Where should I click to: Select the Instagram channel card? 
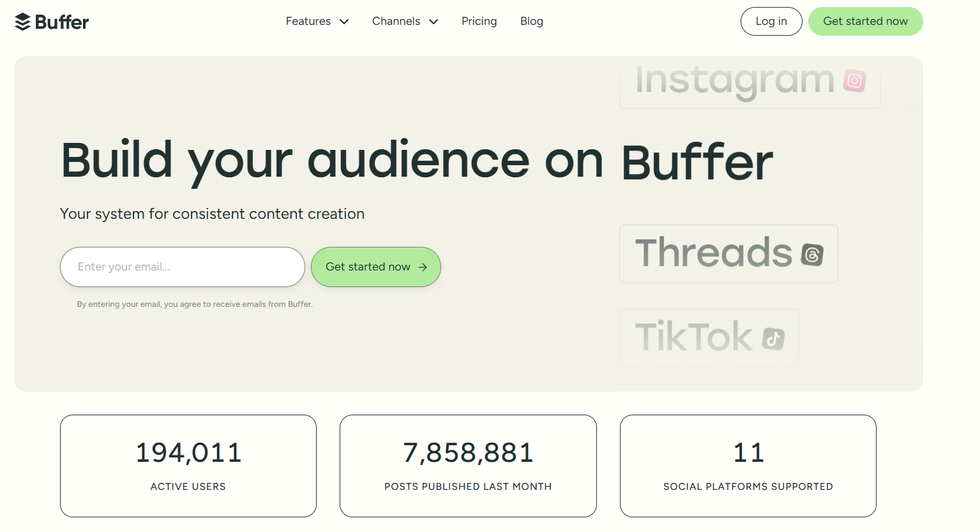pyautogui.click(x=750, y=82)
